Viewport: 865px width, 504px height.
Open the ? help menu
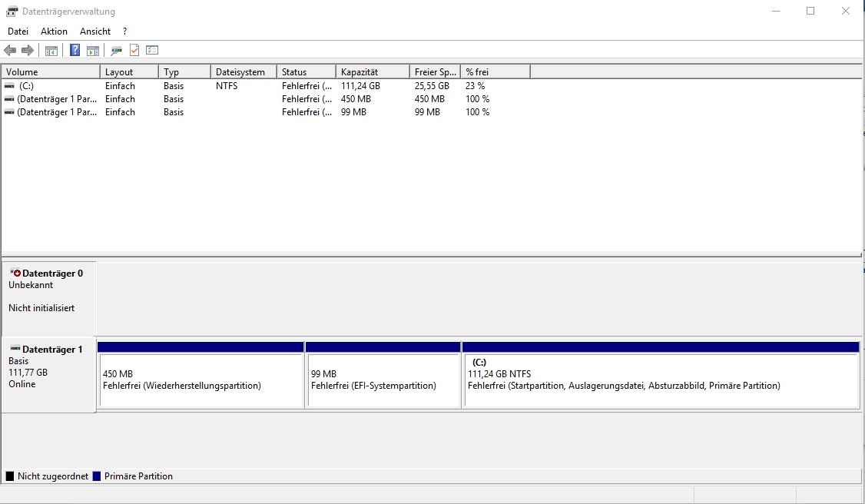(124, 31)
